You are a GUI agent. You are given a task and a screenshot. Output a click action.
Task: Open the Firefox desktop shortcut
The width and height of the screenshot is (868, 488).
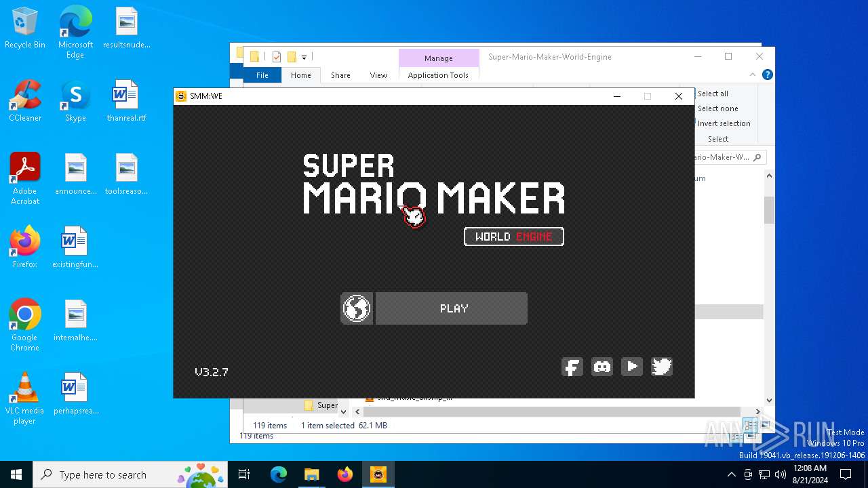(x=25, y=248)
